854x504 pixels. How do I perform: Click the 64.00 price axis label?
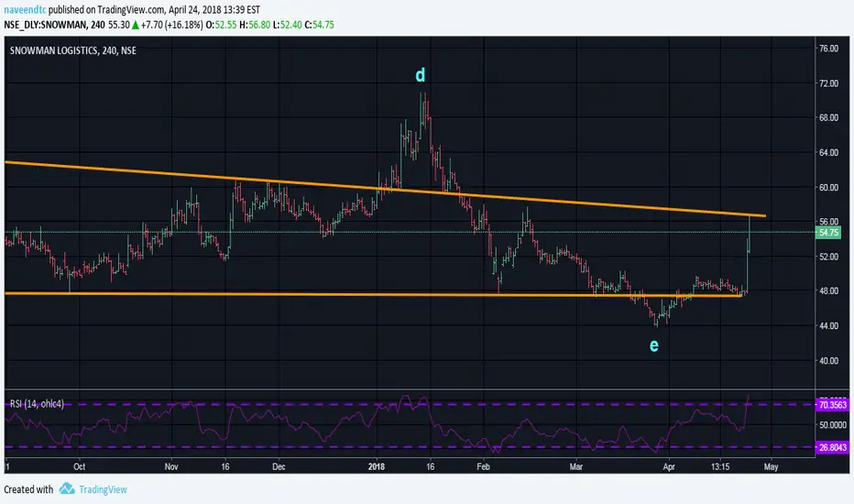[x=828, y=152]
